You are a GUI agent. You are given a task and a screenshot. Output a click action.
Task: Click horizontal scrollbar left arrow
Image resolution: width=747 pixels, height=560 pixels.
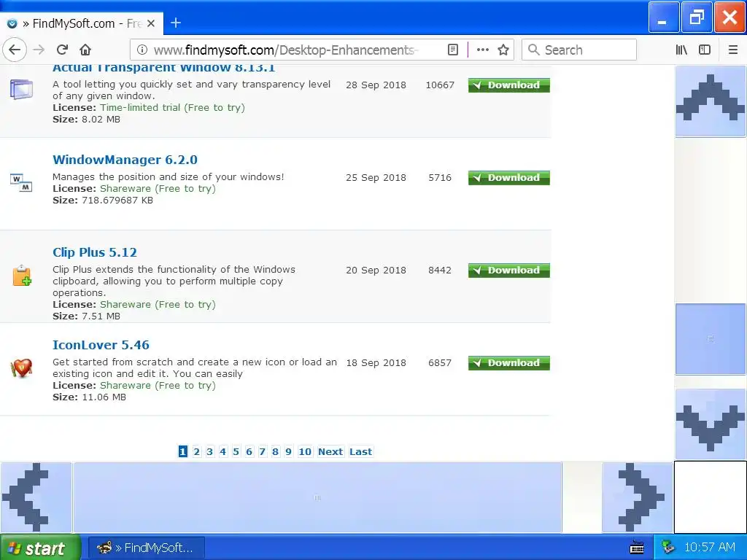36,497
